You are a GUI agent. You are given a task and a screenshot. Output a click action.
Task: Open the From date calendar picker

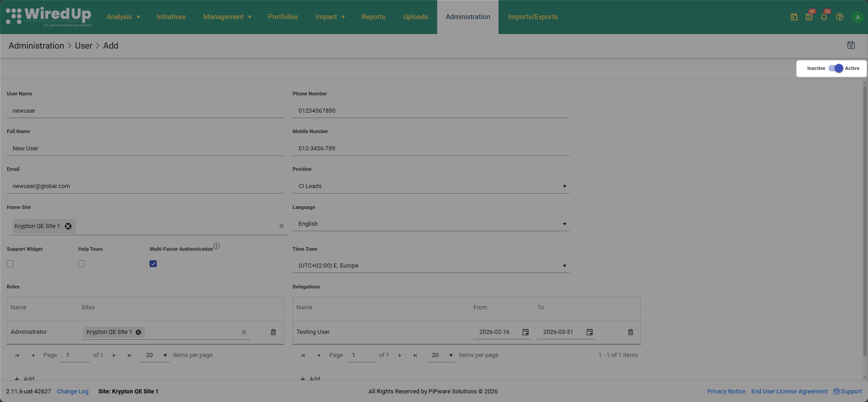coord(525,332)
